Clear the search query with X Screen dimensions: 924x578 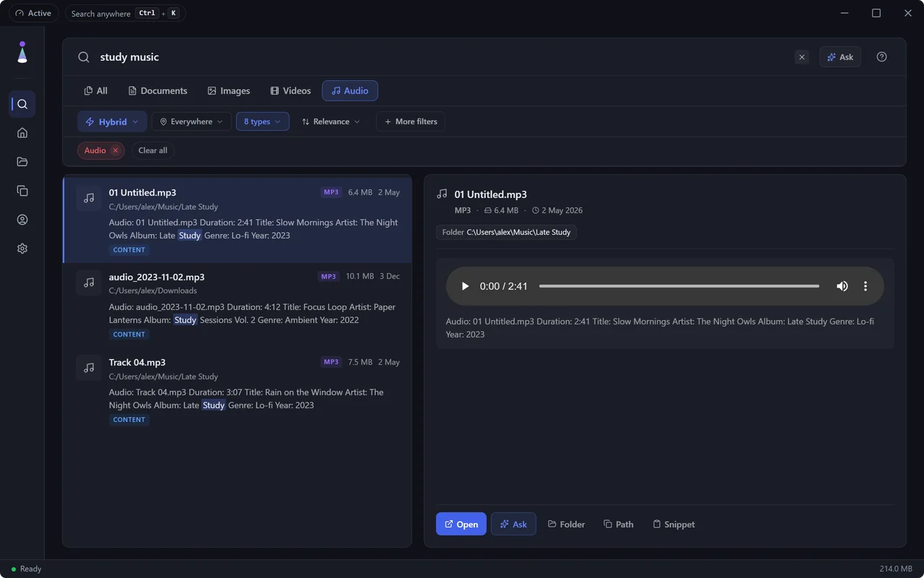tap(801, 57)
